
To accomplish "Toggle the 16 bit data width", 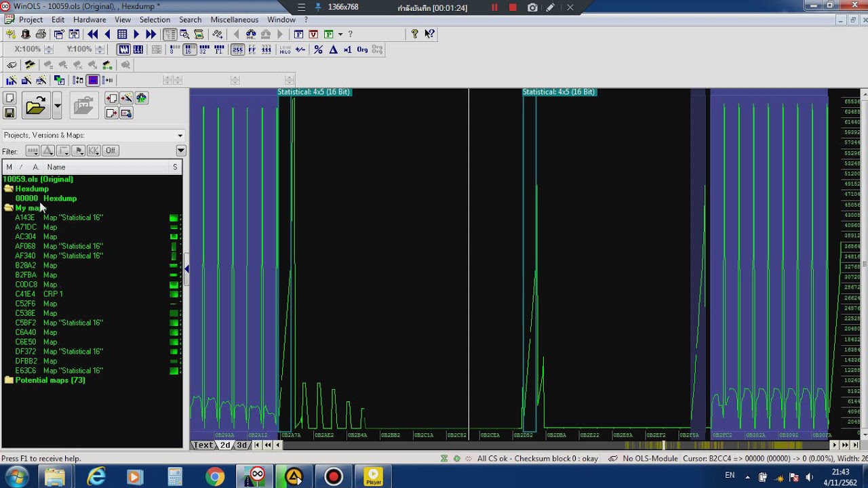I will [189, 49].
